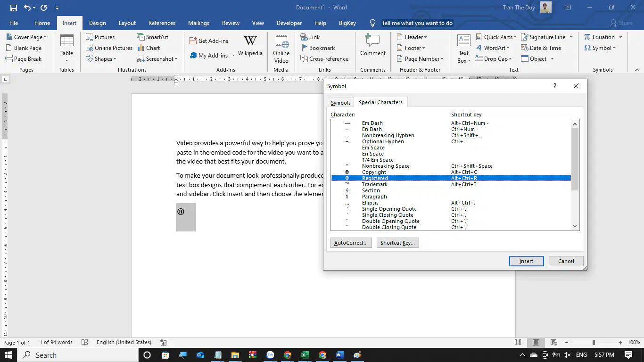644x362 pixels.
Task: Click the Chart button
Action: tap(149, 48)
